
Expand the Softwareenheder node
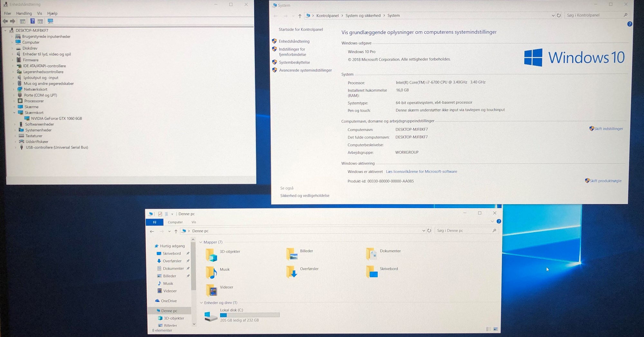tap(14, 124)
